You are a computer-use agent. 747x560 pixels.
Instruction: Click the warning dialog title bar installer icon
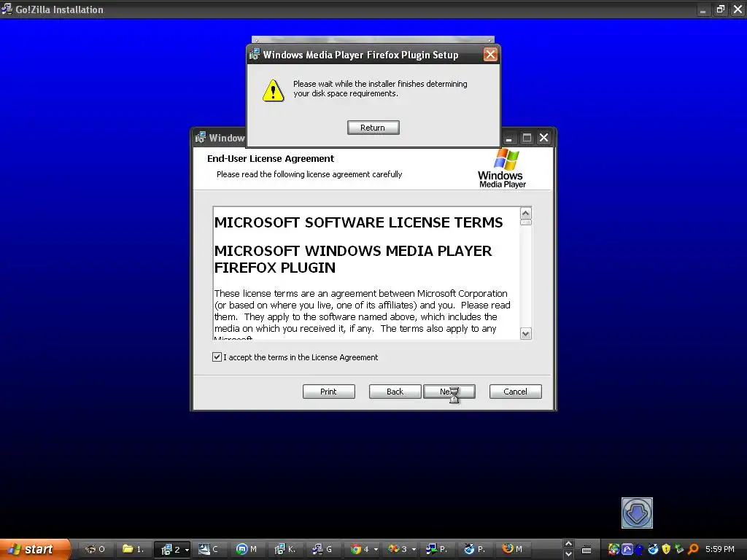(255, 54)
